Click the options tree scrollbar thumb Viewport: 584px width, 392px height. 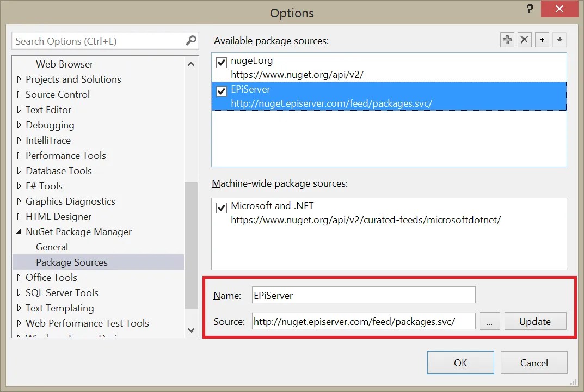(x=191, y=245)
